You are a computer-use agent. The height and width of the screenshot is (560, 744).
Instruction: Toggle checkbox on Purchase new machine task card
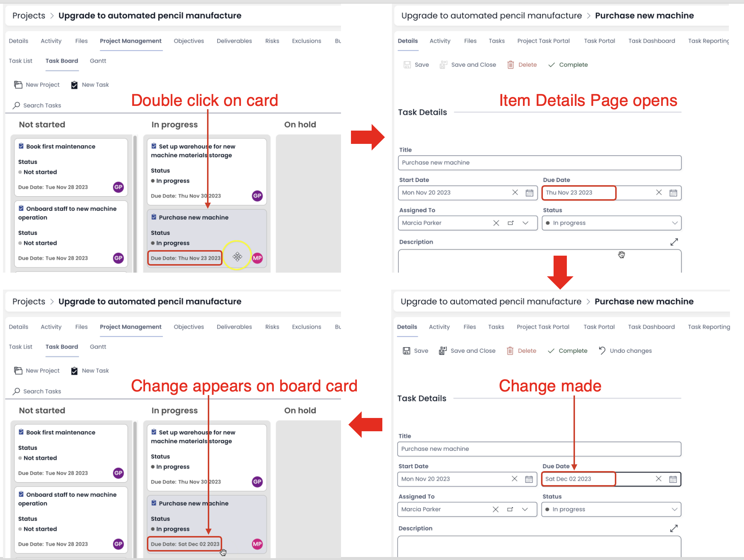pos(154,217)
